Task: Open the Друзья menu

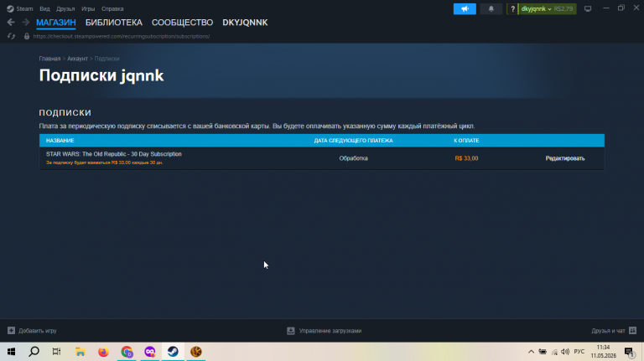Action: 65,8
